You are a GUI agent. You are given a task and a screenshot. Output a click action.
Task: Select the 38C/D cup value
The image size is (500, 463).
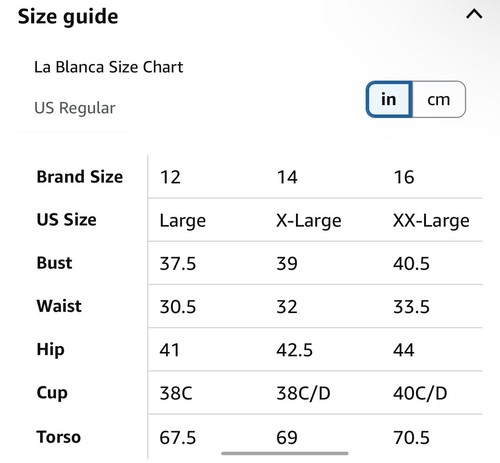tap(303, 393)
